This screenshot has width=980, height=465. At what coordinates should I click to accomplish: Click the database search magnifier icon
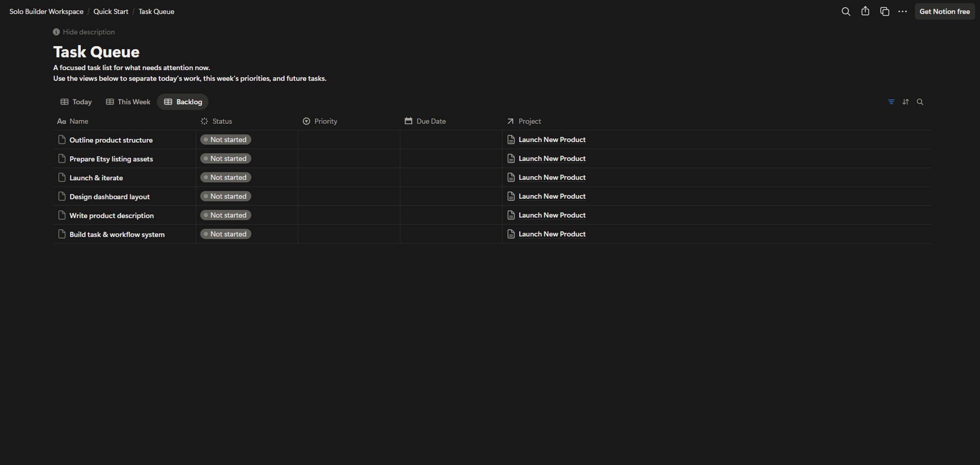tap(920, 102)
